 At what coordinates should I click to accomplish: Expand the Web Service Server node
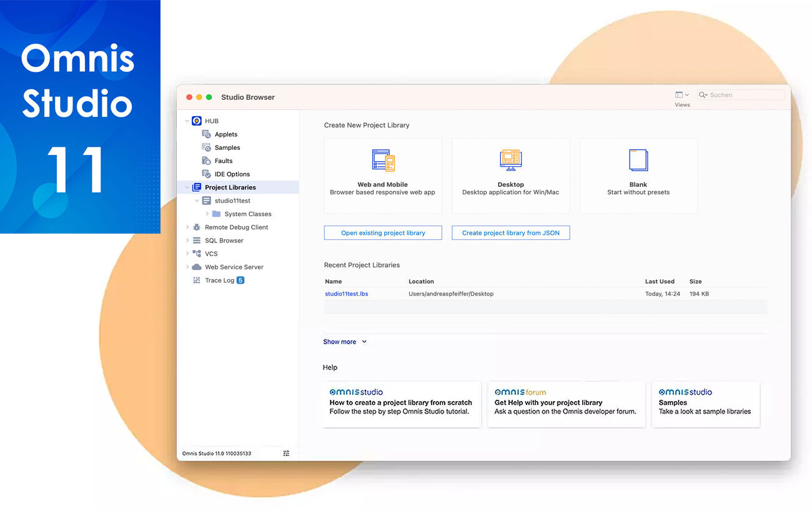coord(187,267)
